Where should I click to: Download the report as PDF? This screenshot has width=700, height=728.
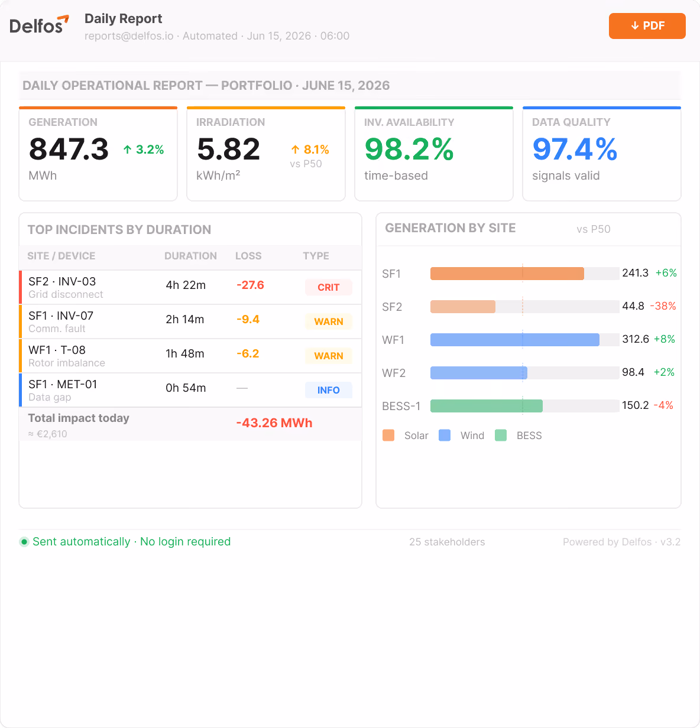click(647, 26)
